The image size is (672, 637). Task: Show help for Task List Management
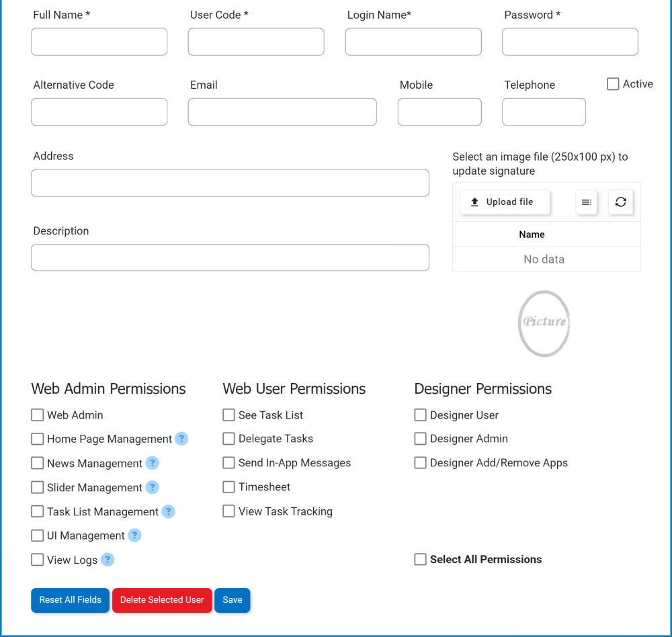pyautogui.click(x=168, y=511)
